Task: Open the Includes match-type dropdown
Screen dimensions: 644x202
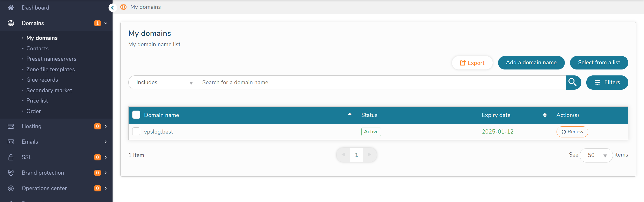Action: point(164,82)
